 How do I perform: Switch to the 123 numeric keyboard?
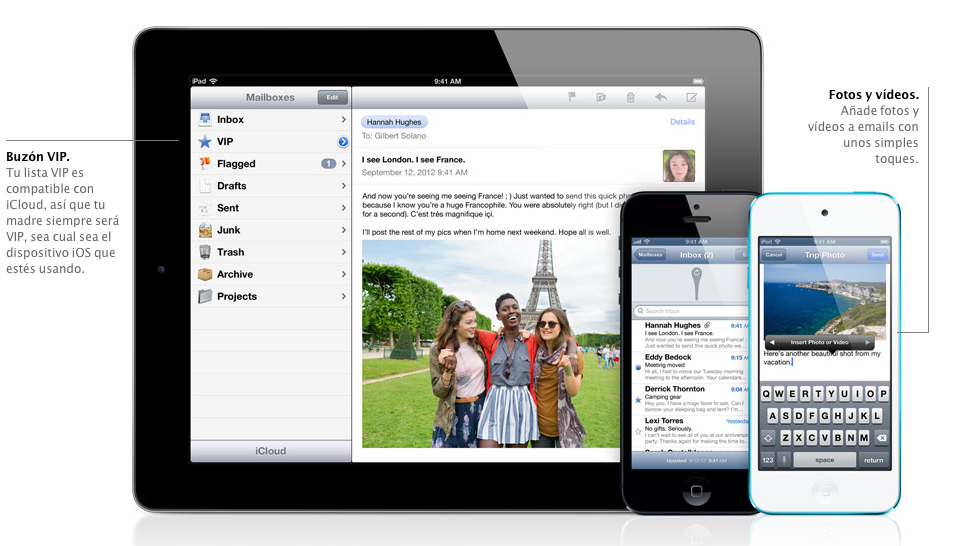coord(768,460)
